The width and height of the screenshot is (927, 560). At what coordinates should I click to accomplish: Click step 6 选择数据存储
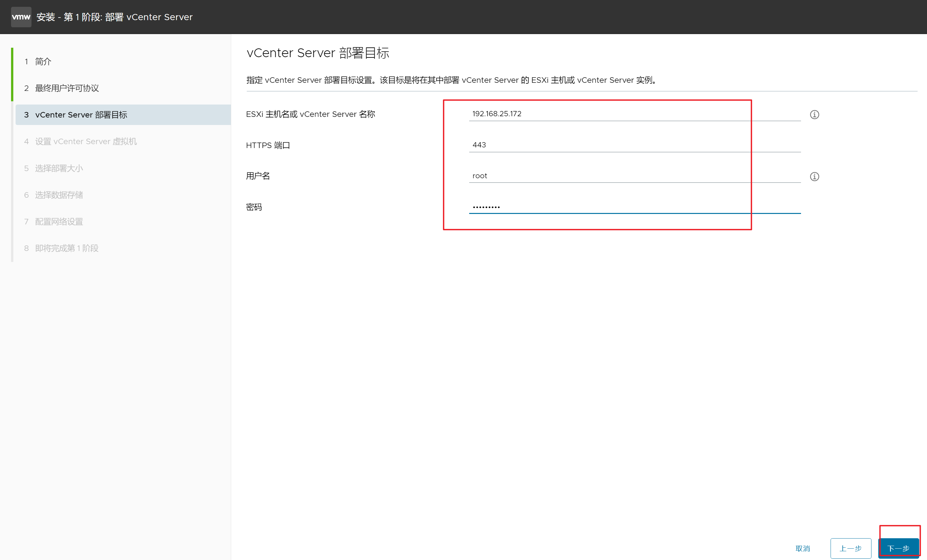(59, 195)
